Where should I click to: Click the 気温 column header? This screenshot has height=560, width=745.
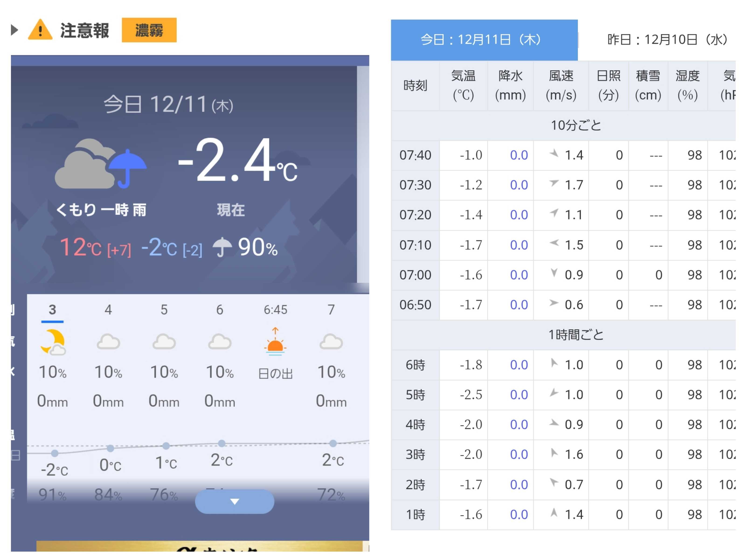(463, 85)
